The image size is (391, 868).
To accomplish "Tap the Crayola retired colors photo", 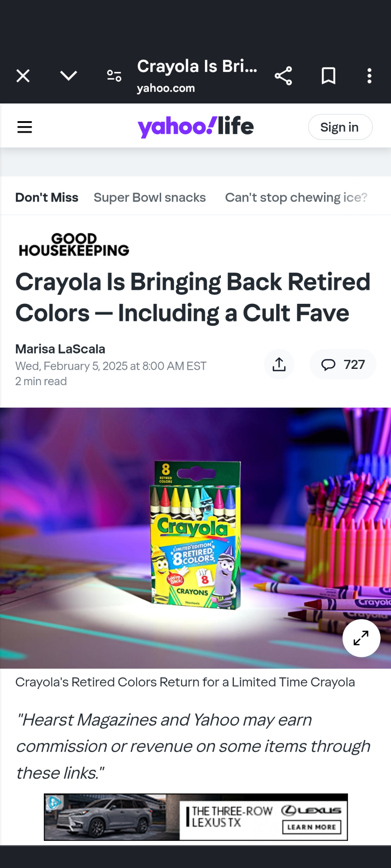I will click(195, 538).
